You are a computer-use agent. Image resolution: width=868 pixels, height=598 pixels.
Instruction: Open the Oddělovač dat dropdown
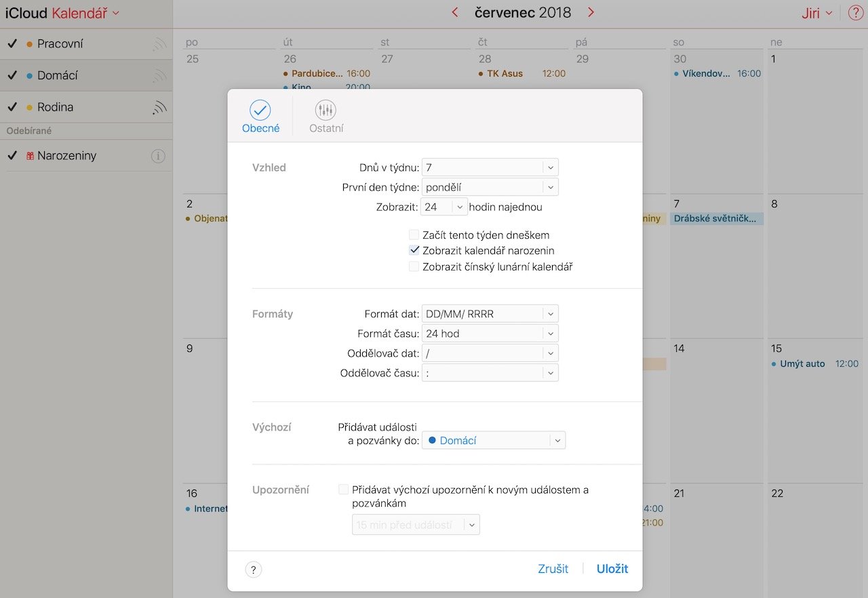(490, 353)
